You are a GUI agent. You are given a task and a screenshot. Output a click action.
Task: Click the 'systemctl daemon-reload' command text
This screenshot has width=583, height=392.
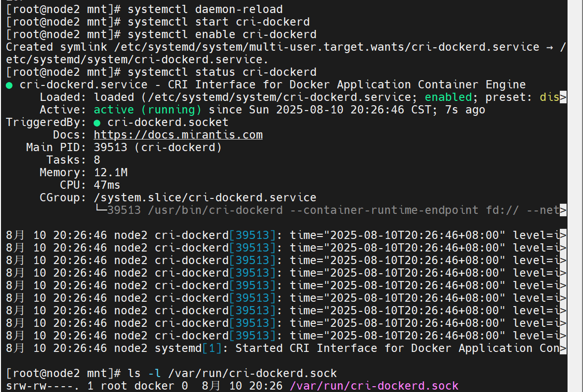(x=205, y=9)
